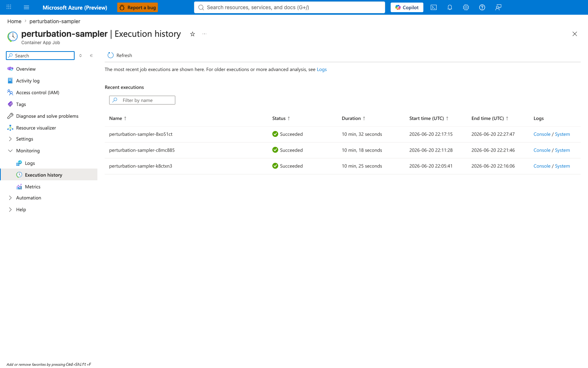This screenshot has height=368, width=588.
Task: Close the Execution history blade
Action: pos(575,34)
